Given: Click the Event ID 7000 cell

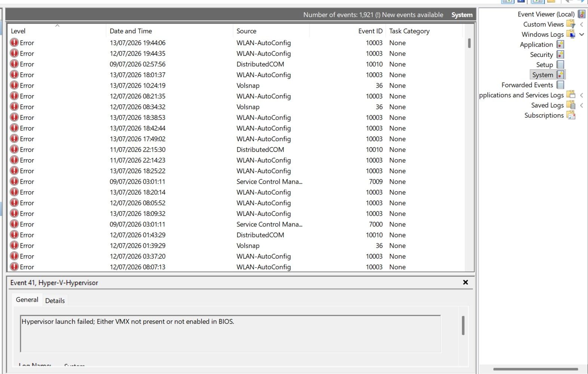Looking at the screenshot, I should pyautogui.click(x=376, y=224).
